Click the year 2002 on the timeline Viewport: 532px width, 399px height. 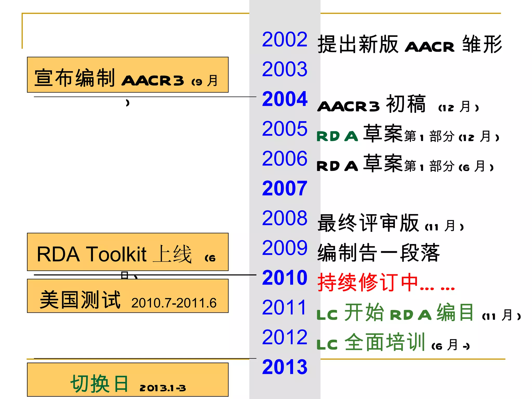tap(285, 39)
